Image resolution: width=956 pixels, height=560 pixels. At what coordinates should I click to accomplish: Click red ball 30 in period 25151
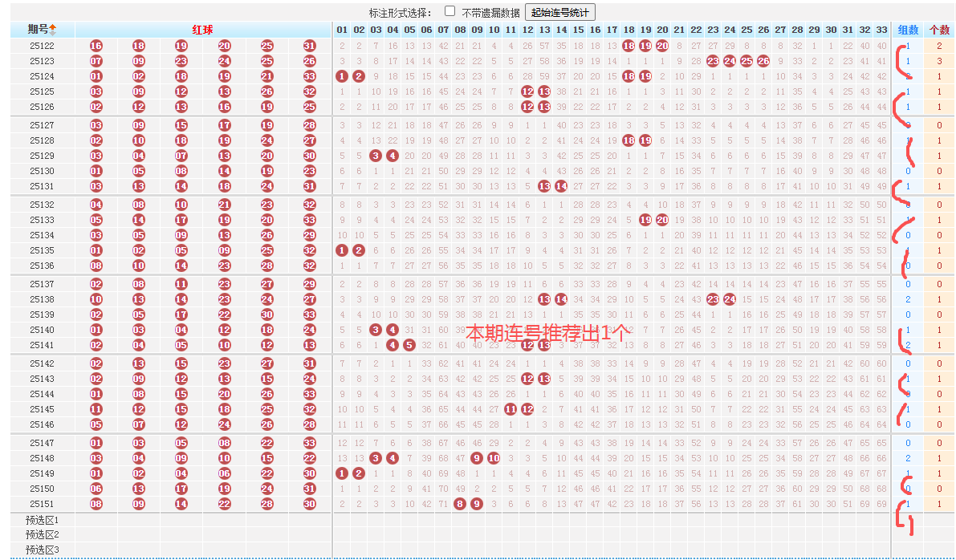pos(310,504)
